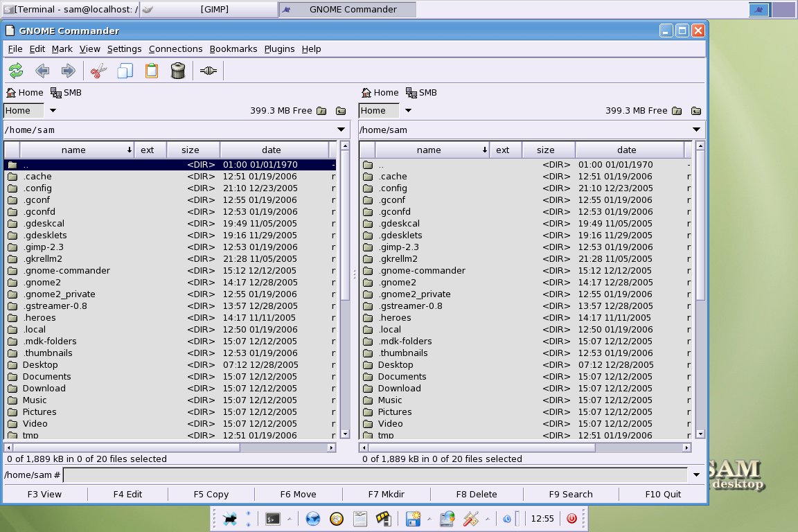Expand the floppy disk launcher menu arrow
Image resolution: width=798 pixels, height=532 pixels.
pos(429,520)
